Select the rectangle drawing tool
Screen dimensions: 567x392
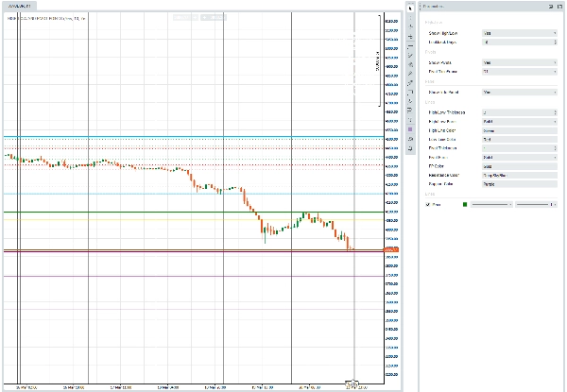[410, 93]
